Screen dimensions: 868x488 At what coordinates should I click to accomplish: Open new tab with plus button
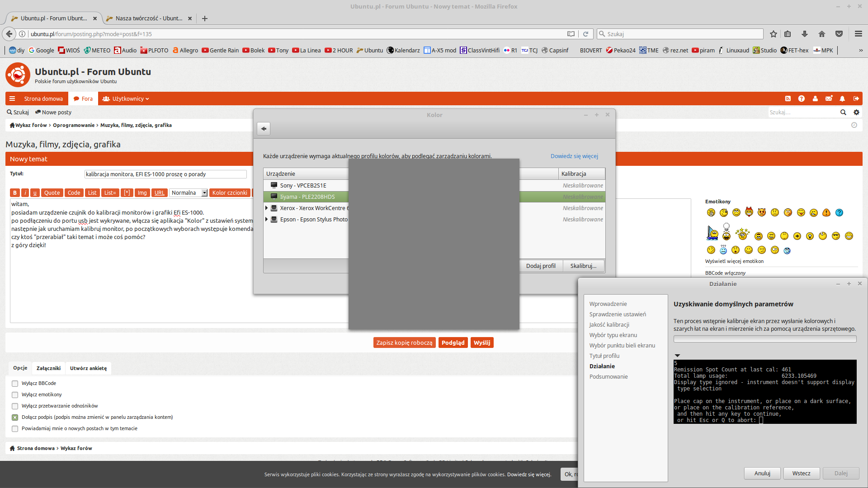(205, 19)
